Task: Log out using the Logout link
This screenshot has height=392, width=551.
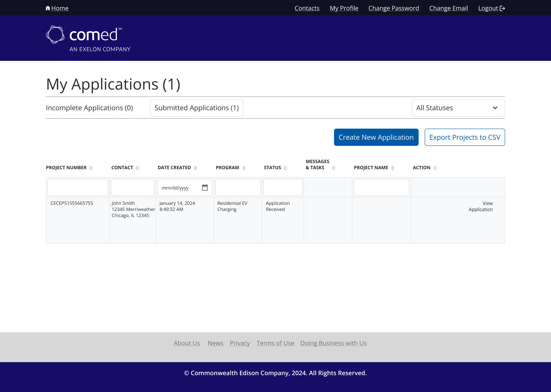Action: (x=491, y=8)
